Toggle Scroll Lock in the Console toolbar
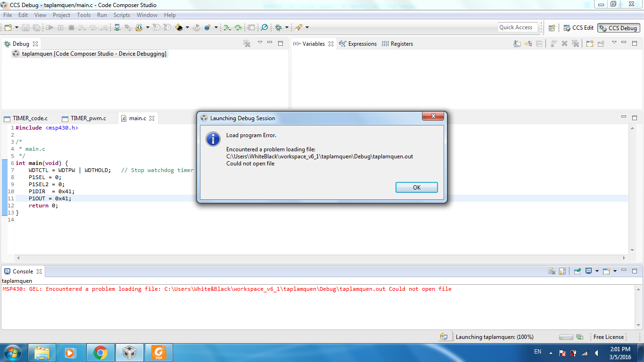644x362 pixels. click(x=562, y=271)
